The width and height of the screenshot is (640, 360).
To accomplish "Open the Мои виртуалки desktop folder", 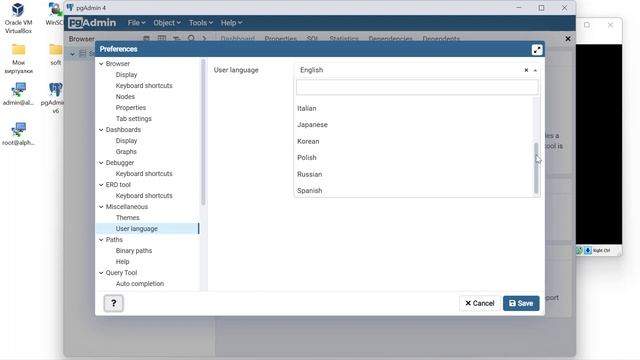I will [x=18, y=58].
